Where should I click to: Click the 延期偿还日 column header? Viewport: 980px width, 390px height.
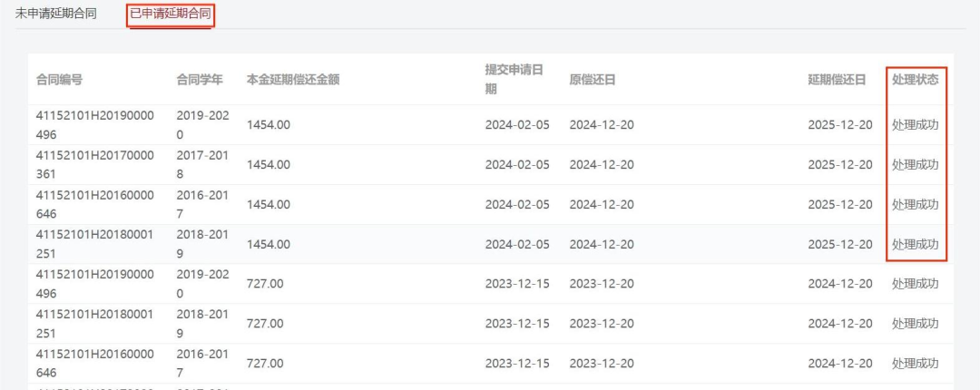point(837,80)
